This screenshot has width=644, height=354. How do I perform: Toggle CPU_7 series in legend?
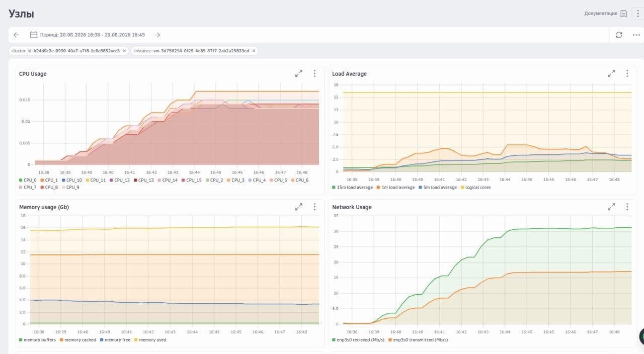tap(28, 187)
